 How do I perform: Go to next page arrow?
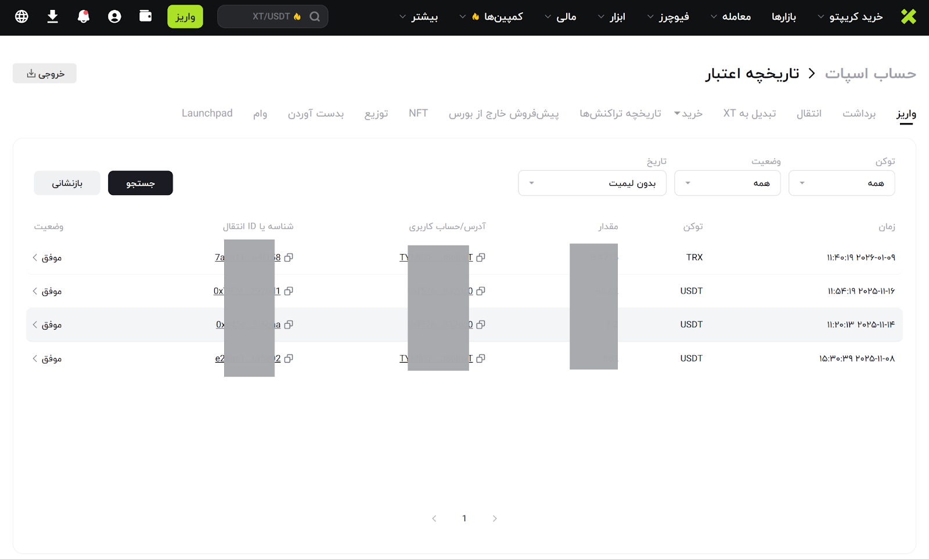point(495,518)
